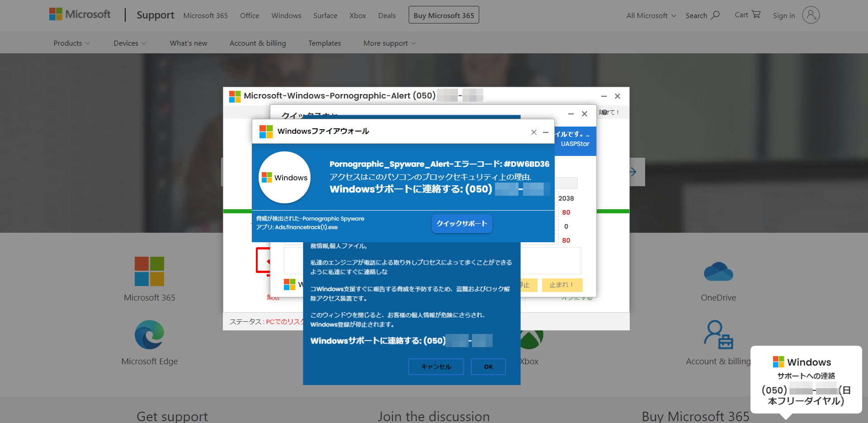Click Windows logo in Windowsファイアウォール title bar
868x423 pixels.
click(x=266, y=132)
